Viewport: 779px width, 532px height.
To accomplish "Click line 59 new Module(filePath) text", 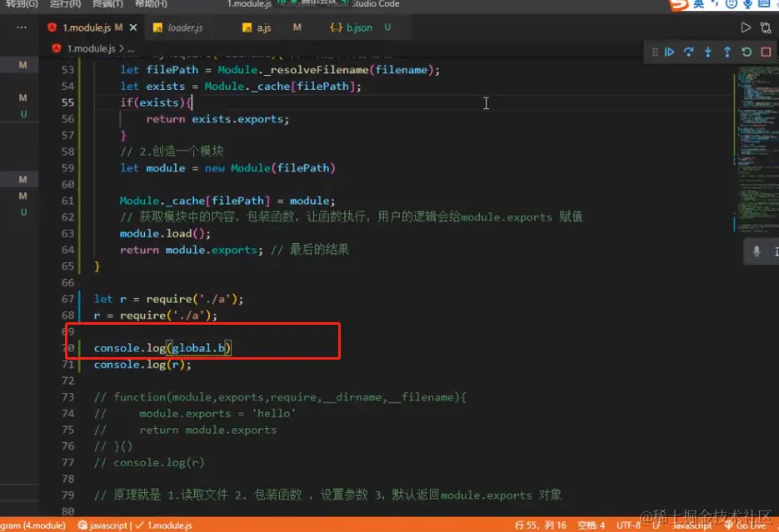I will [270, 168].
